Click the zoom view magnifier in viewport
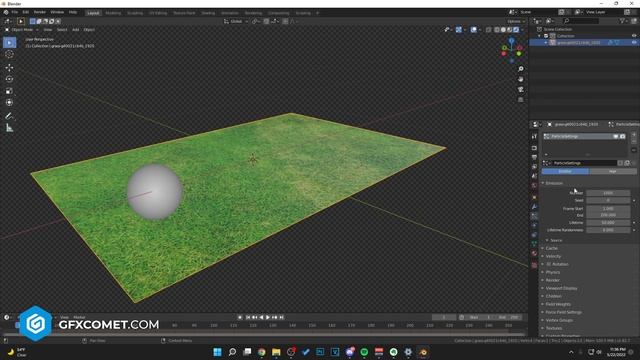640x360 pixels. (x=520, y=69)
